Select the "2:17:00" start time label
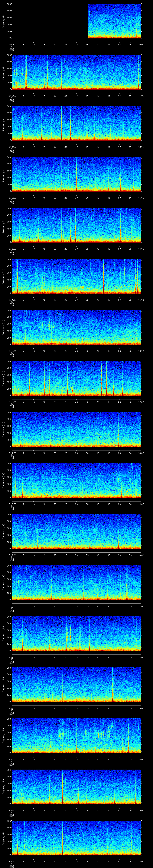The width and height of the screenshot is (153, 868). [x=12, y=453]
